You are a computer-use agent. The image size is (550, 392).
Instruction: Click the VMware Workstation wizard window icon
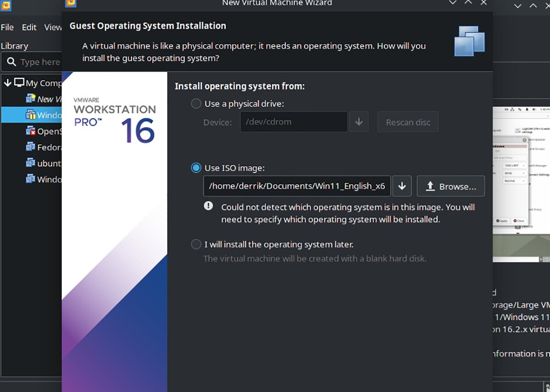[70, 3]
